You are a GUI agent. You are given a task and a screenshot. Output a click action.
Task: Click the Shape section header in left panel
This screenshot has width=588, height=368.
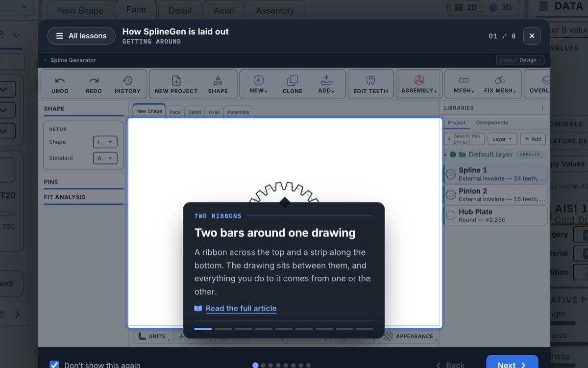(83, 109)
